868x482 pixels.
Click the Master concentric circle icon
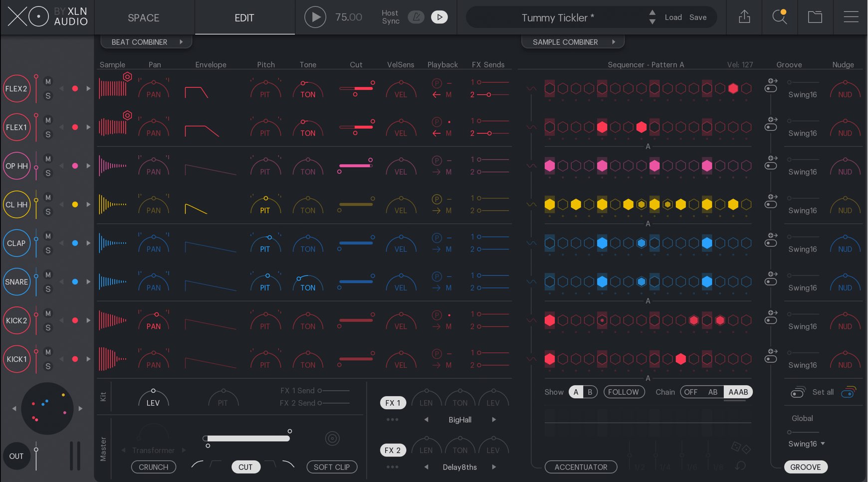point(332,439)
